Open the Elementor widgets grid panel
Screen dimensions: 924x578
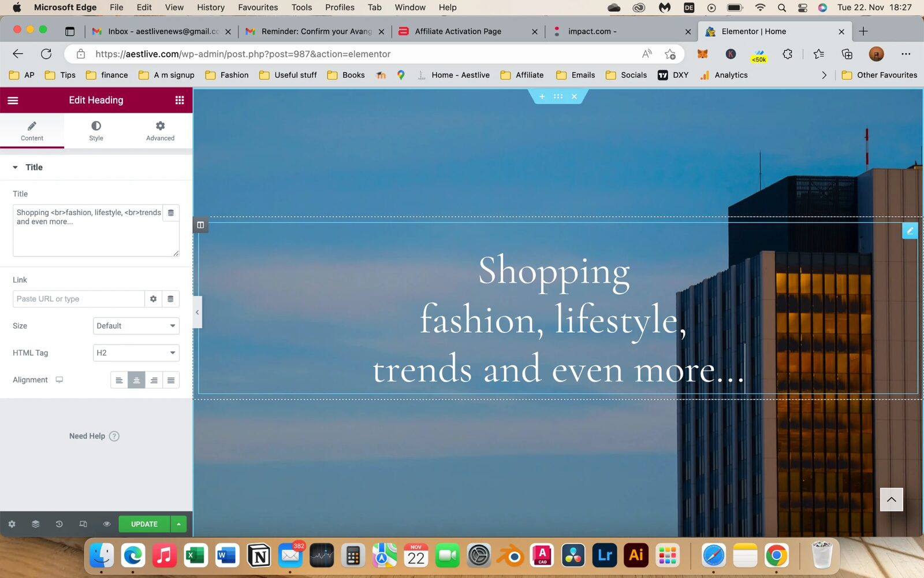(180, 100)
